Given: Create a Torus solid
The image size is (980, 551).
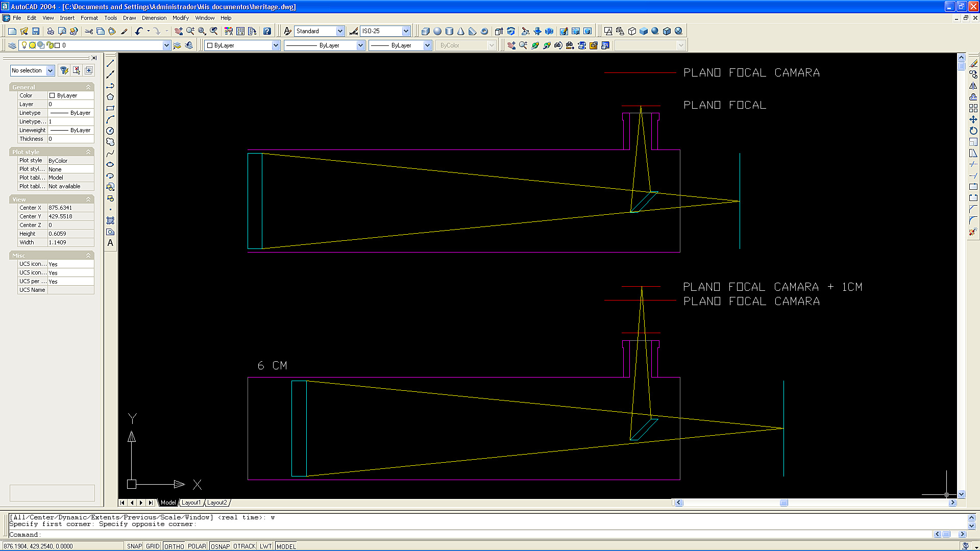Looking at the screenshot, I should tap(484, 31).
